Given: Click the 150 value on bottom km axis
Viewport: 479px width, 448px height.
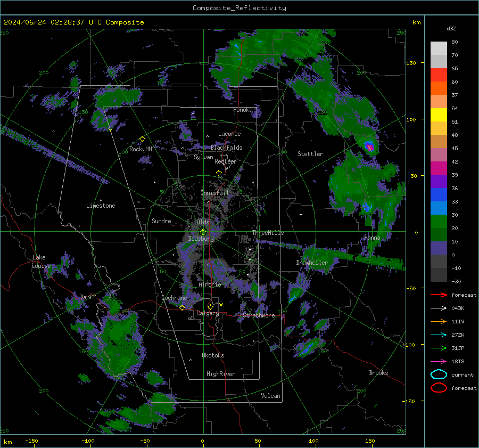Looking at the screenshot, I should point(370,441).
